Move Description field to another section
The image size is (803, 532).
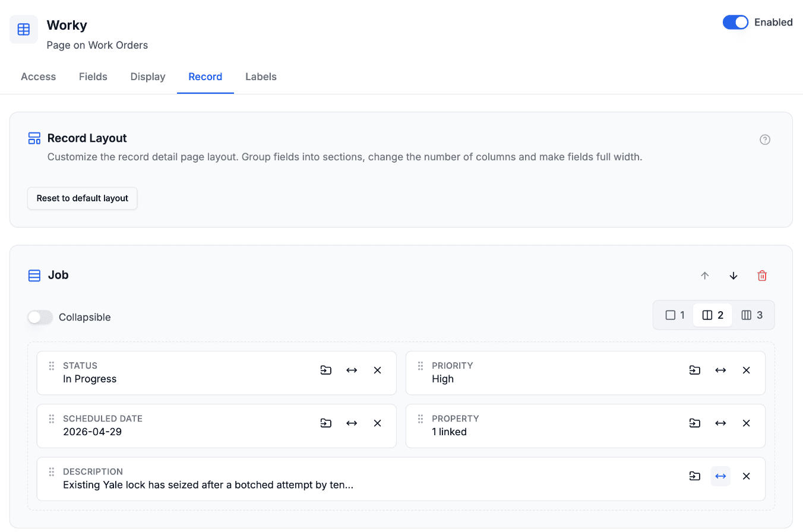[x=695, y=476]
